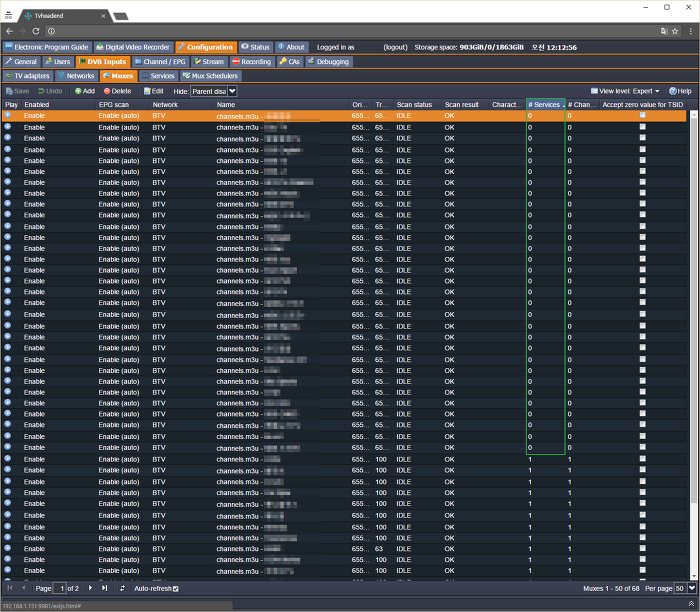The width and height of the screenshot is (700, 612).
Task: View site information icon in address bar
Action: (51, 31)
